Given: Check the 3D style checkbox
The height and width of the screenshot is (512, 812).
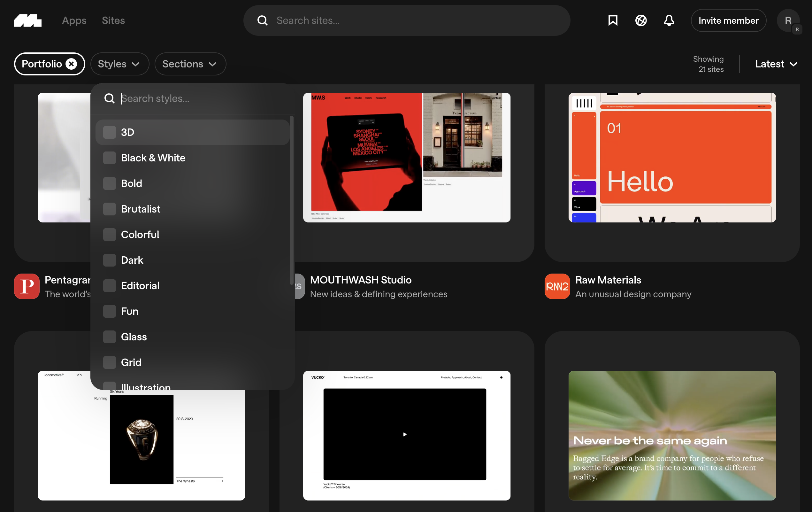Looking at the screenshot, I should (x=110, y=132).
